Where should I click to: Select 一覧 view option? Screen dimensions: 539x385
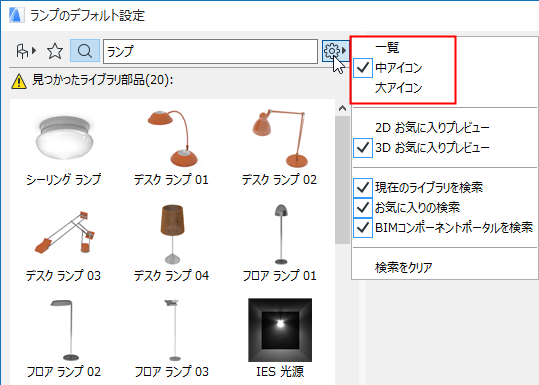click(387, 47)
